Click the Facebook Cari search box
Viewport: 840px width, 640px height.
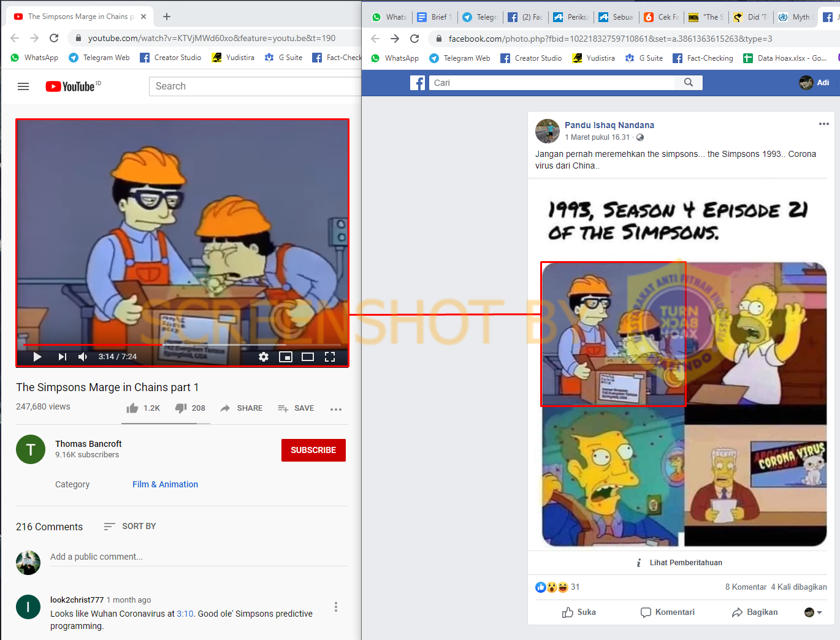(x=552, y=83)
